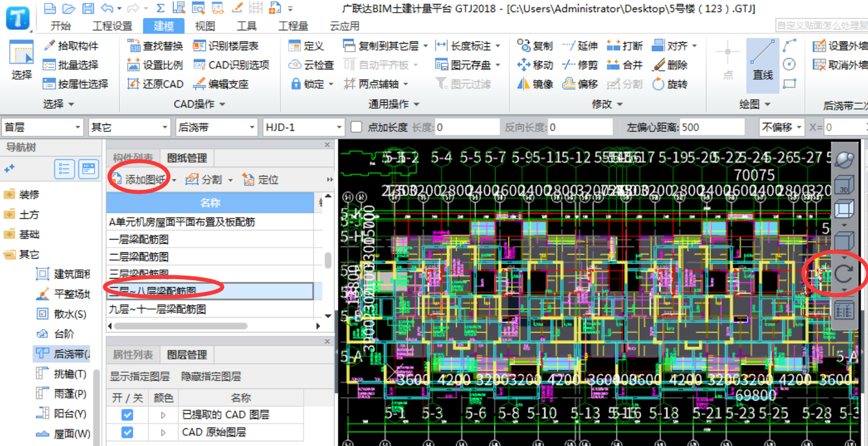Click the 添加图纸 button
This screenshot has width=868, height=446.
(140, 180)
